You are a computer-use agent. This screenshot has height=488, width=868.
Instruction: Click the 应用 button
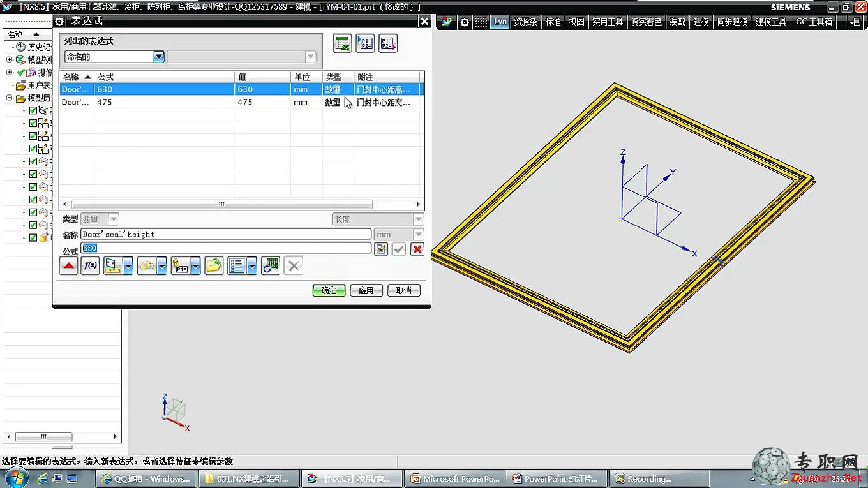tap(366, 290)
